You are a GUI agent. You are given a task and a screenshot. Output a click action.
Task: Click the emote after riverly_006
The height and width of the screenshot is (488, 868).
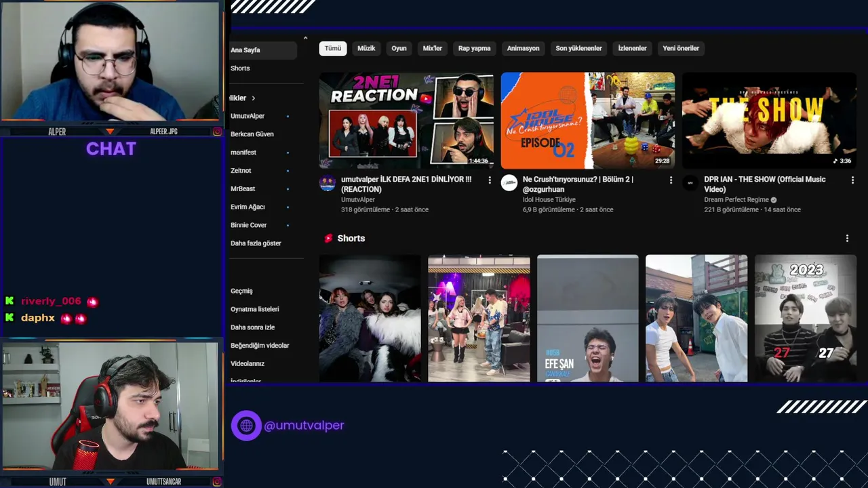pyautogui.click(x=92, y=302)
